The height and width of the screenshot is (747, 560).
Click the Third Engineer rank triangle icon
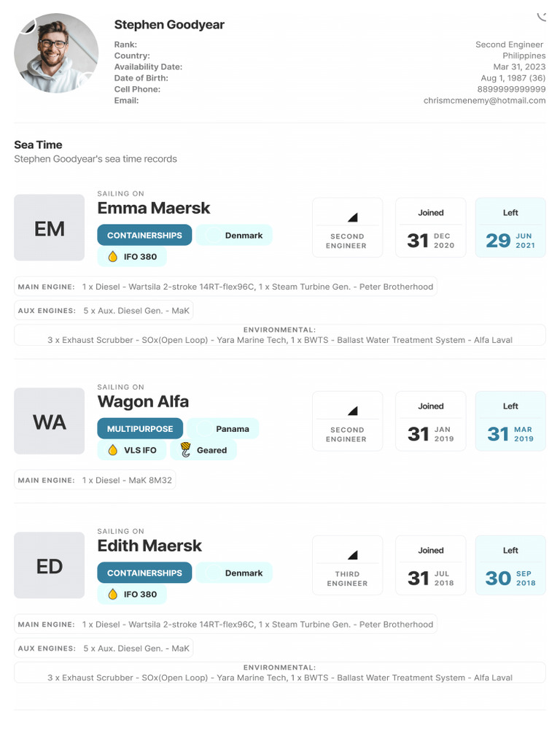[x=352, y=555]
